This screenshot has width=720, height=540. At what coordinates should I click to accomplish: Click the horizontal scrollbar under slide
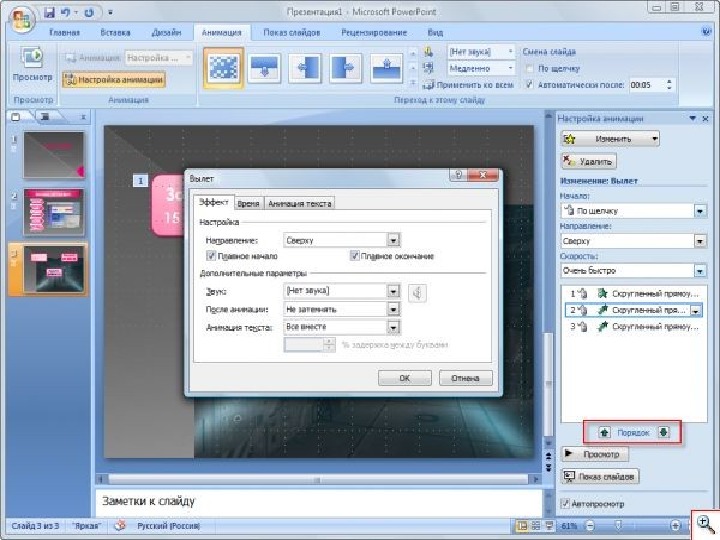coord(318,479)
